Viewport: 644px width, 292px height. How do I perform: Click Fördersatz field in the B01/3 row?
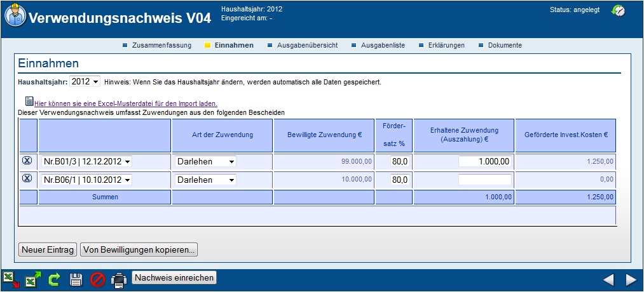pos(400,162)
